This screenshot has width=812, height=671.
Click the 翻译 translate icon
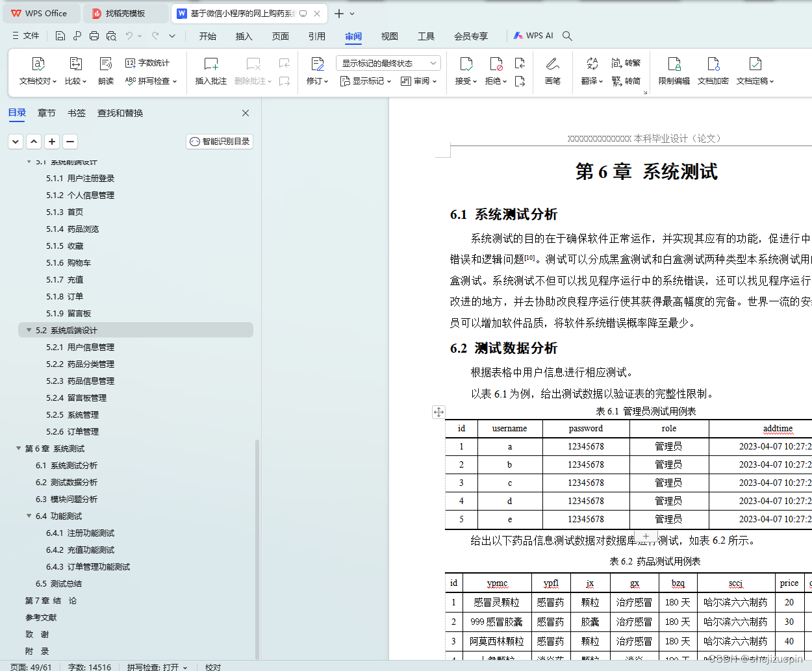coord(592,64)
